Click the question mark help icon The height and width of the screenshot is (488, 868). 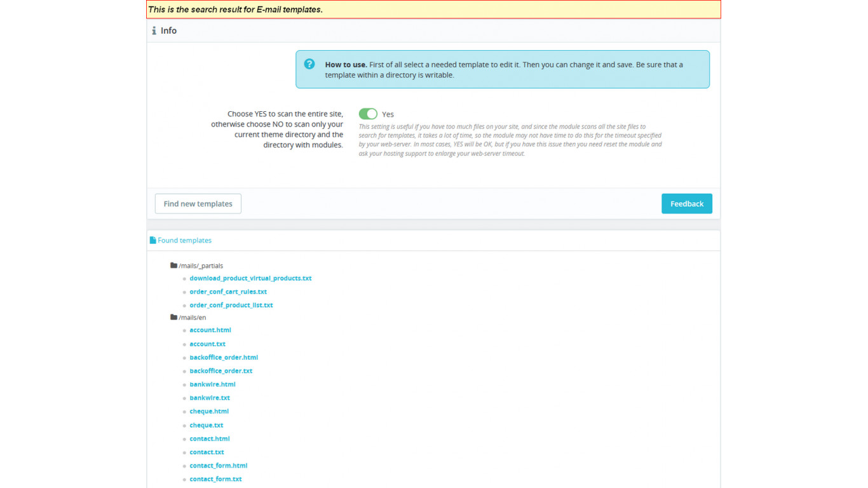309,64
